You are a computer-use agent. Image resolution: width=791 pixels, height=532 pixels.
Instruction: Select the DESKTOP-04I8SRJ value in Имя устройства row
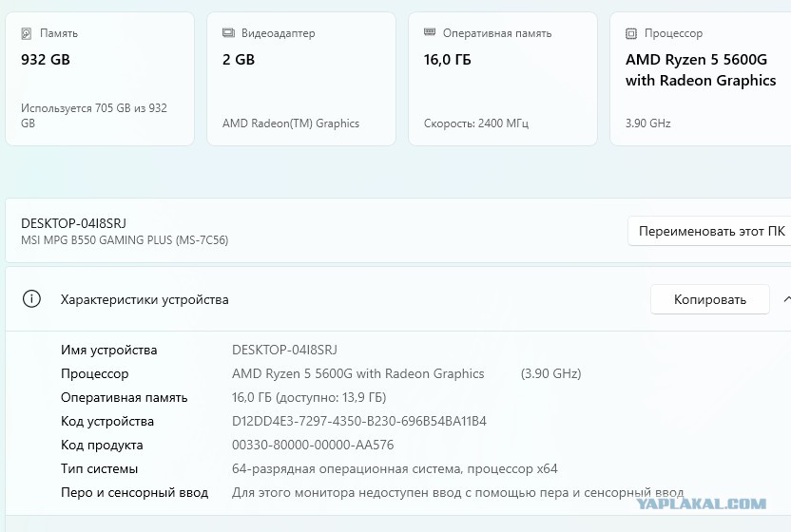pyautogui.click(x=284, y=350)
